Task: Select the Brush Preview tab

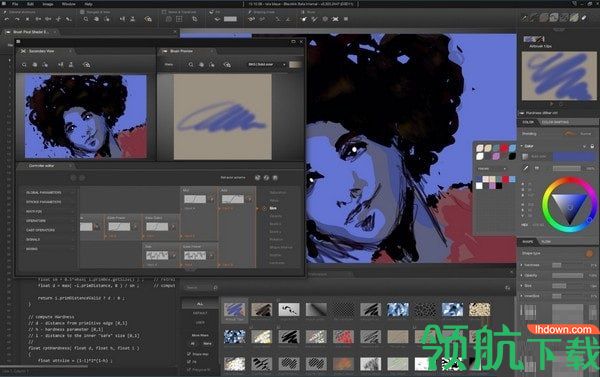Action: (181, 51)
